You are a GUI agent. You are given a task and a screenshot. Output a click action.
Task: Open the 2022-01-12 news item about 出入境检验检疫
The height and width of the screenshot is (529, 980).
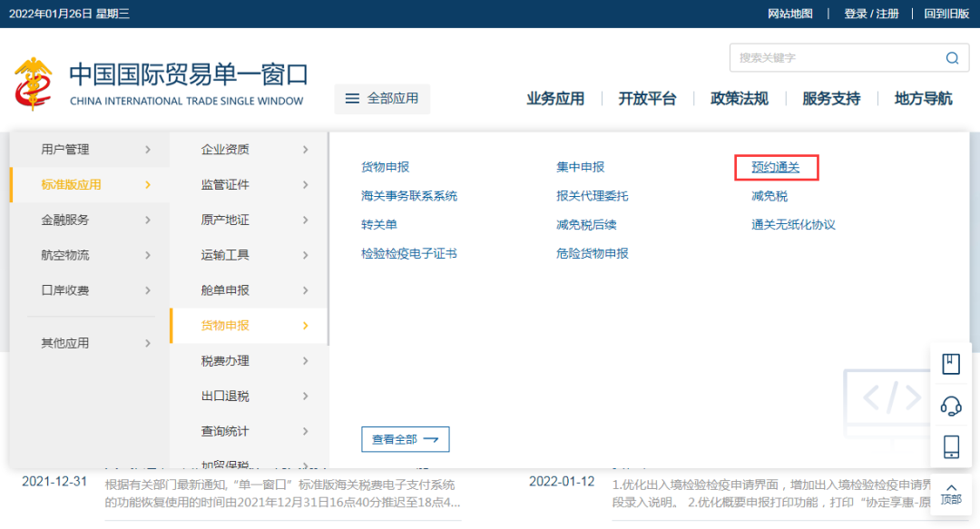(771, 494)
